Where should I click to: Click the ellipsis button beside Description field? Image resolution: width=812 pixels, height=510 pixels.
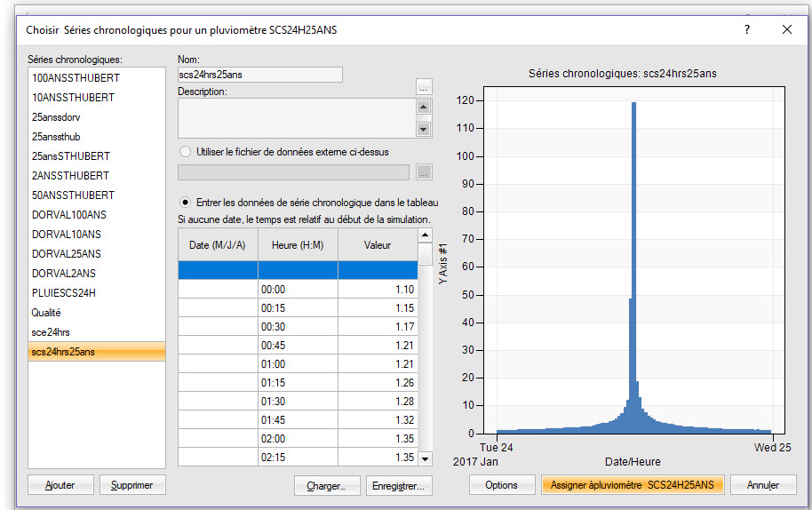tap(424, 87)
